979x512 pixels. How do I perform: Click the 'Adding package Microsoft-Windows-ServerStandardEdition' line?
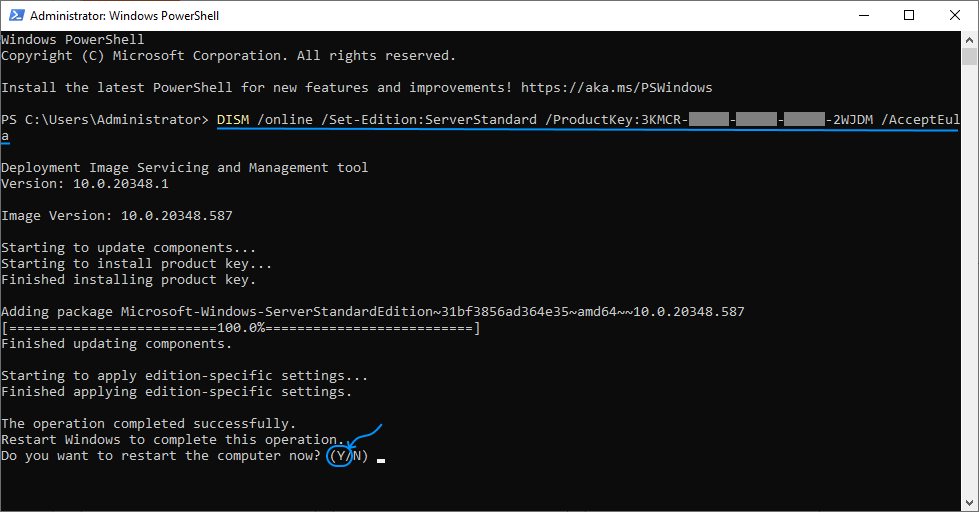(373, 312)
